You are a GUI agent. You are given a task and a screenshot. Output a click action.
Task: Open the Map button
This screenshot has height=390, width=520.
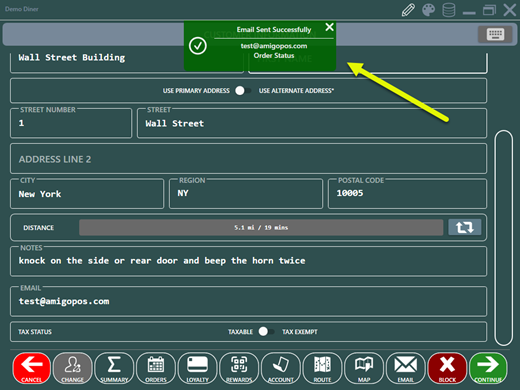coord(364,368)
